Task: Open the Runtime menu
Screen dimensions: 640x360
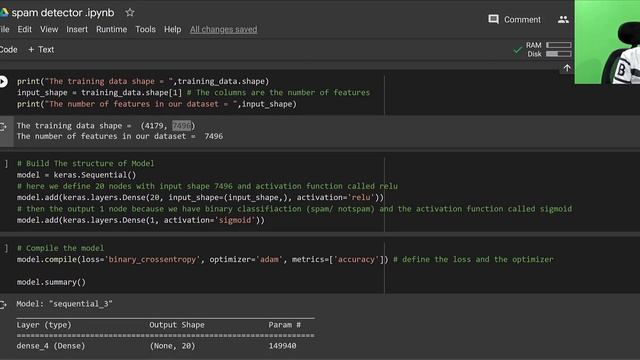Action: click(111, 29)
